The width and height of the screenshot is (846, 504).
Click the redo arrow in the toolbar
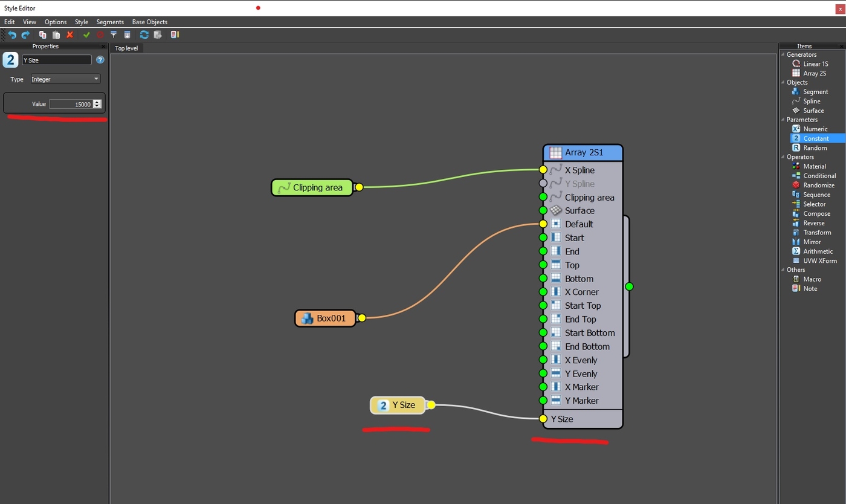pos(25,35)
